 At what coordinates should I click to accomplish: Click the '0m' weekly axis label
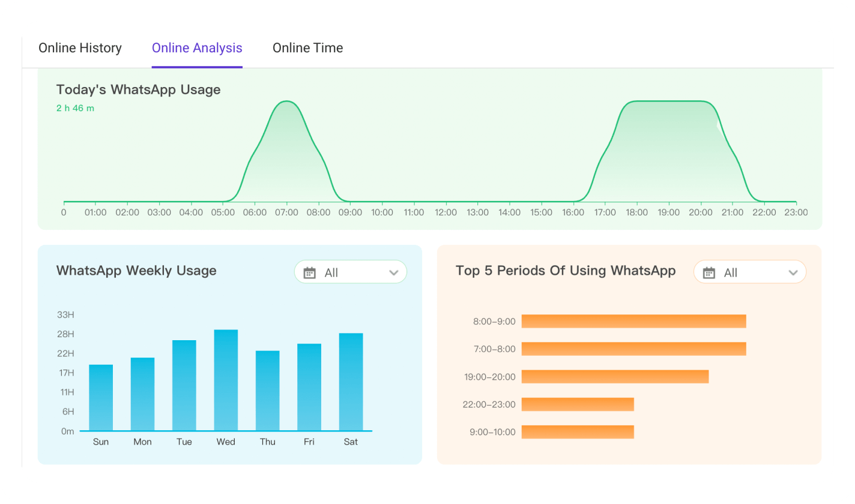click(67, 431)
